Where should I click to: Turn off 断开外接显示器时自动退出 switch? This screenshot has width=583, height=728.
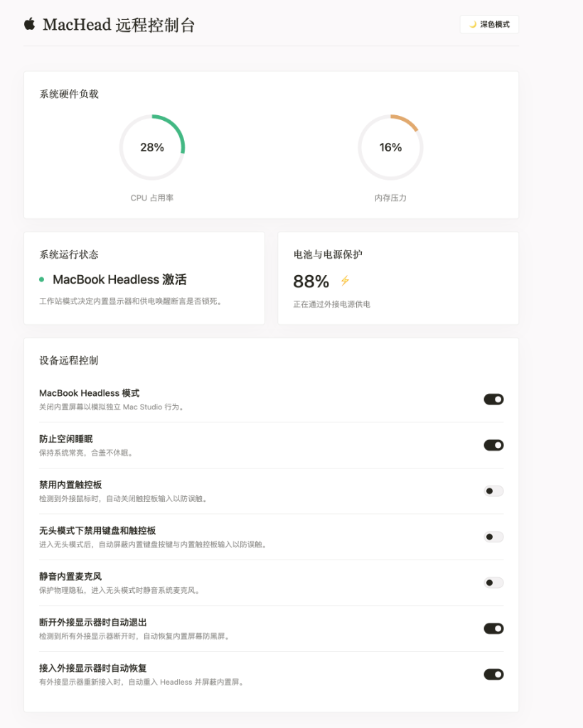[x=493, y=628]
